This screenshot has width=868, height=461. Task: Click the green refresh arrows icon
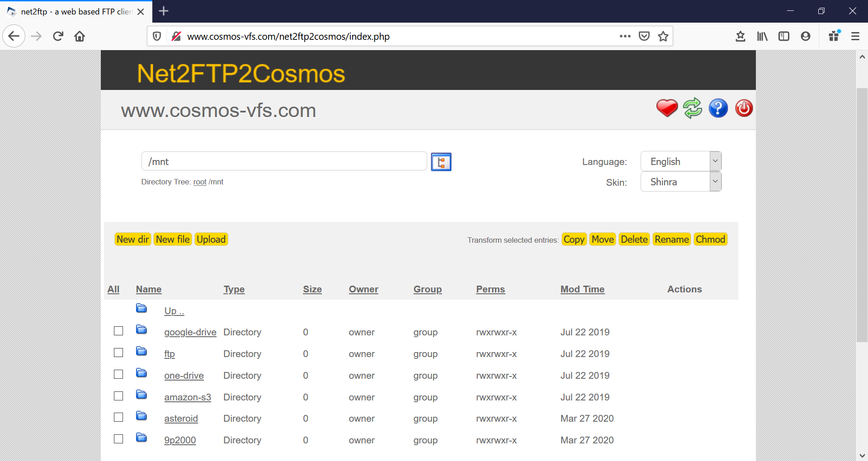(x=693, y=108)
